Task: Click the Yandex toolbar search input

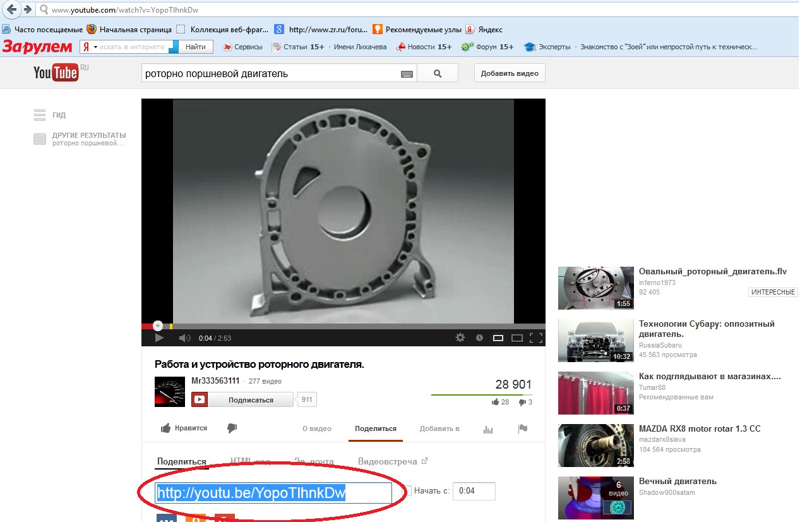Action: coord(135,47)
